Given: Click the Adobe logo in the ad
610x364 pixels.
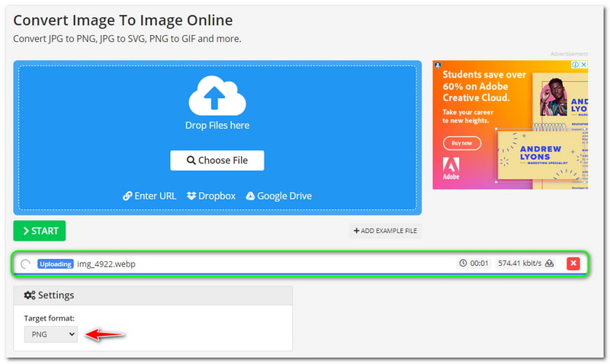Looking at the screenshot, I should pyautogui.click(x=451, y=168).
